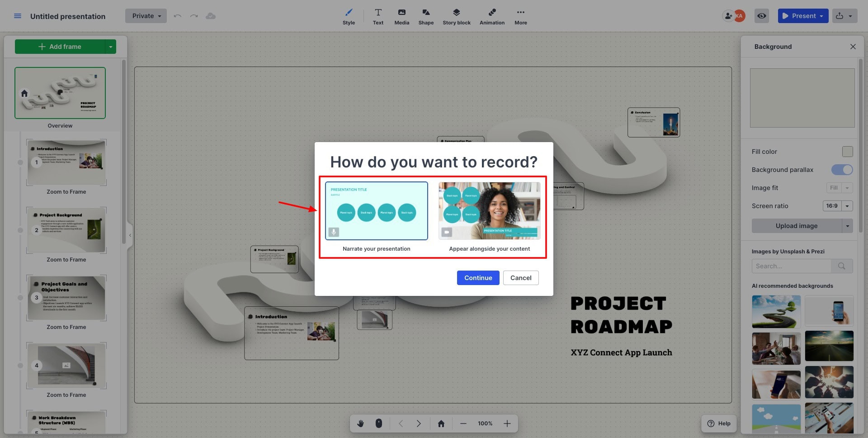This screenshot has height=438, width=868.
Task: Open the Screen ratio dropdown
Action: click(838, 206)
